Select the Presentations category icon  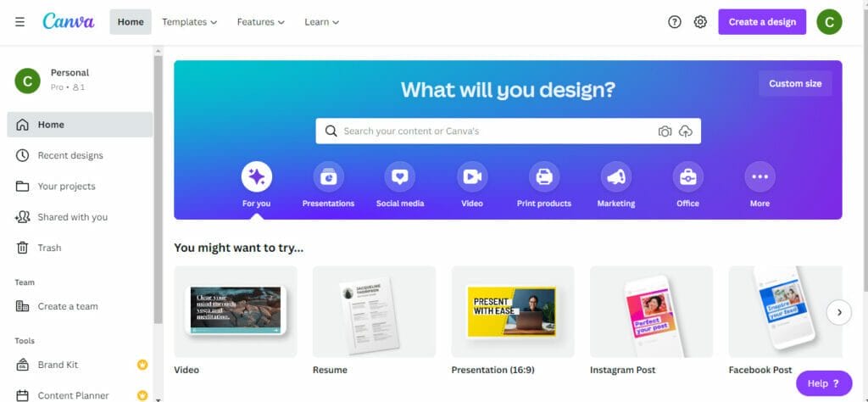328,176
